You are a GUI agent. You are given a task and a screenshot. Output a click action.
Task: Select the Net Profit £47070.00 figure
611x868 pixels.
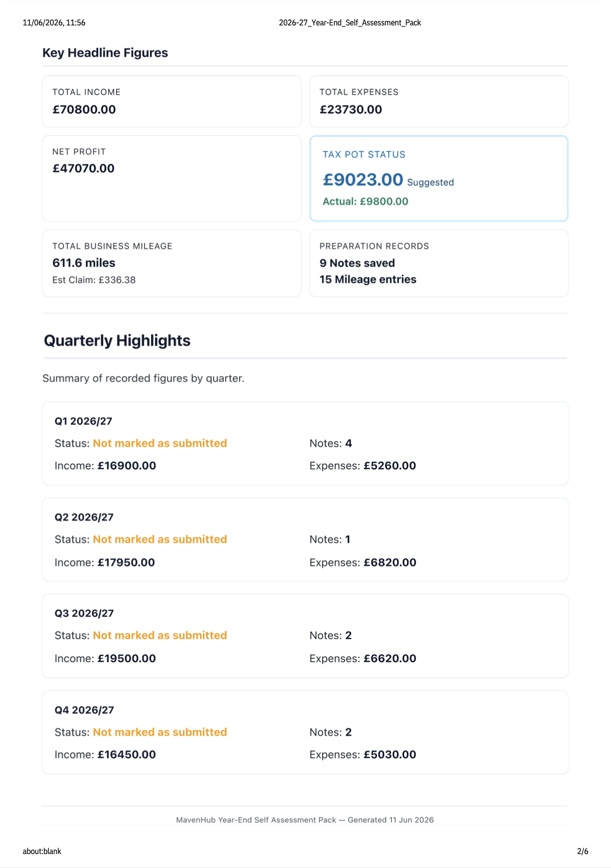pyautogui.click(x=84, y=168)
